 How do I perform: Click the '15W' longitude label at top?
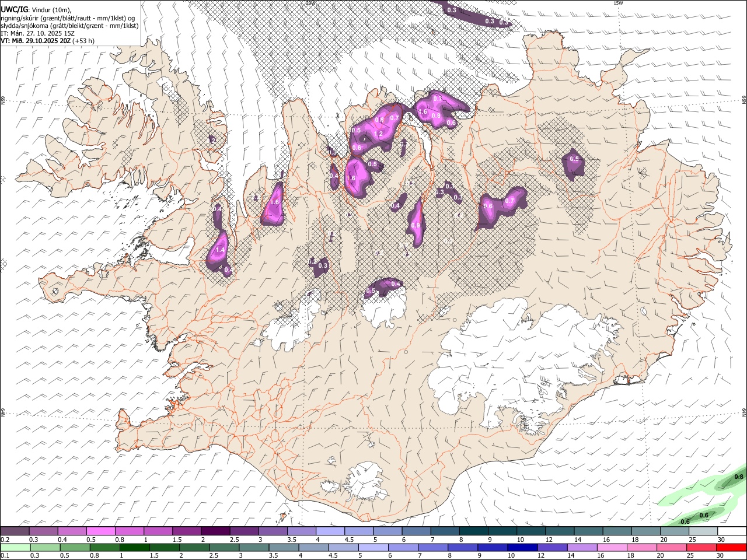pyautogui.click(x=619, y=3)
